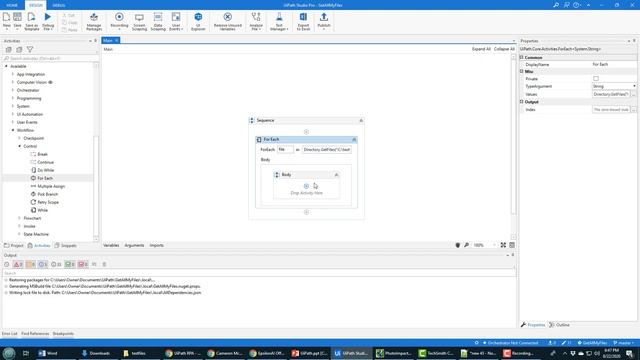Open TypeArgument String dropdown
This screenshot has width=640, height=360.
coord(634,86)
